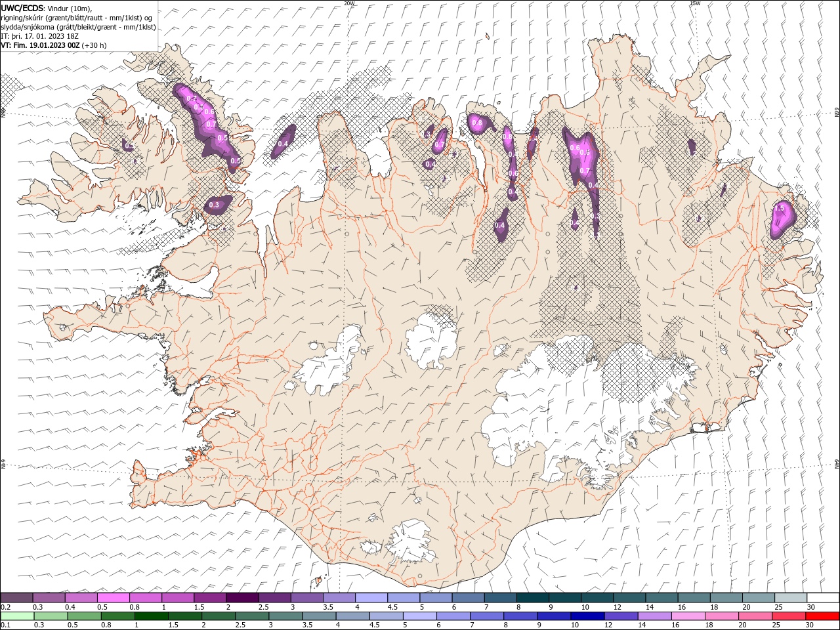Click the 12 label of the lower scale
This screenshot has height=630, width=840.
(x=608, y=625)
